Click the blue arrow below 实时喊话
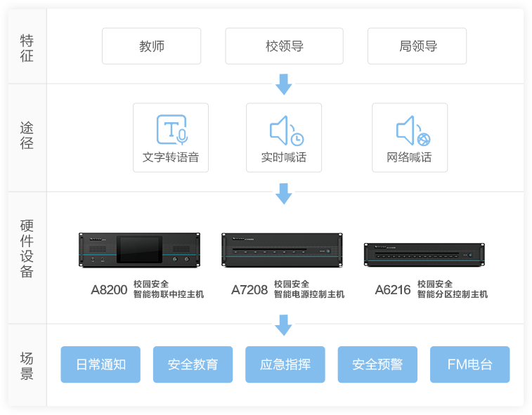Screen dimensions: 532x415 coord(283,193)
